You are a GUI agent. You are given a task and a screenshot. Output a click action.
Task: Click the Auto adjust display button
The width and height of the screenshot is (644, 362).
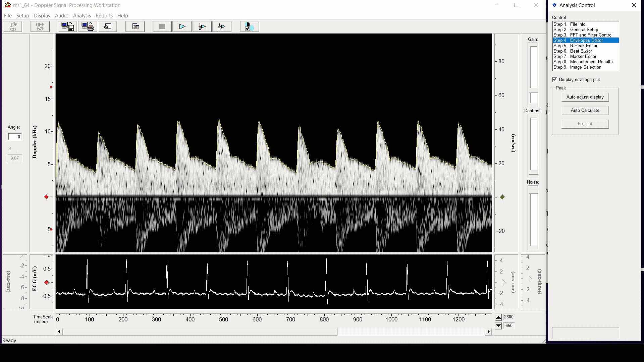pyautogui.click(x=585, y=97)
